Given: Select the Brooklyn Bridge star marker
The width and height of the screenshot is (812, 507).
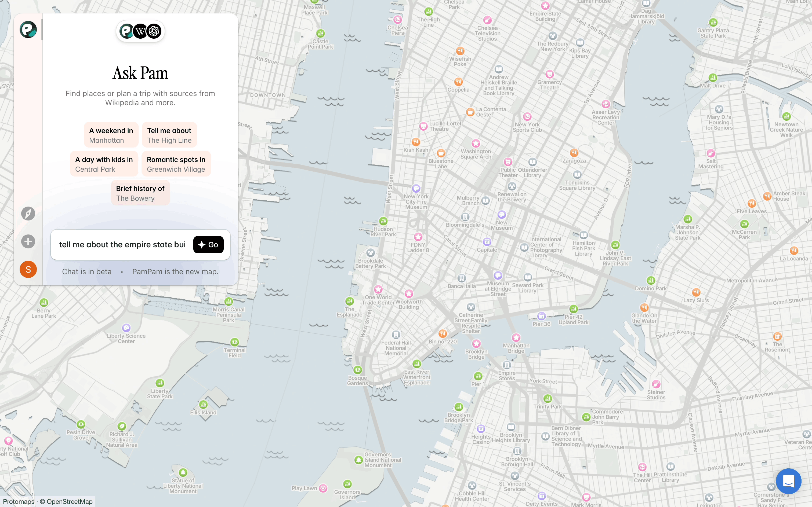Looking at the screenshot, I should click(476, 344).
